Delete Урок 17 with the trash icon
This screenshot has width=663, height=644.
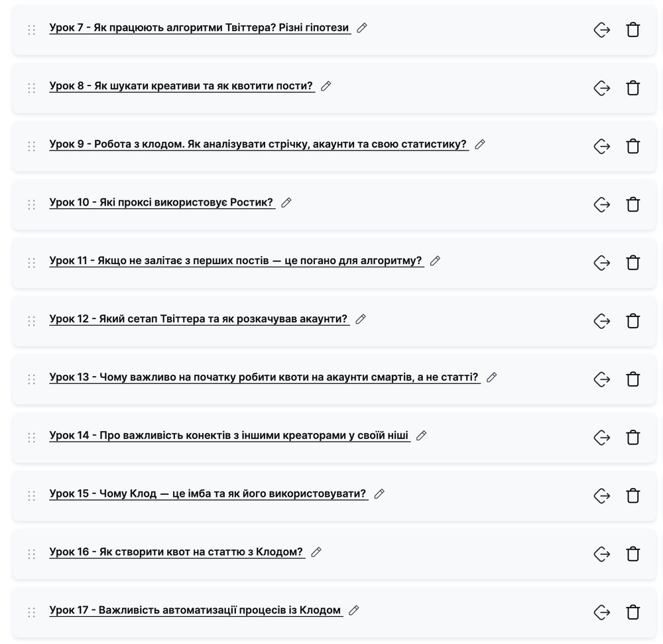(x=633, y=612)
